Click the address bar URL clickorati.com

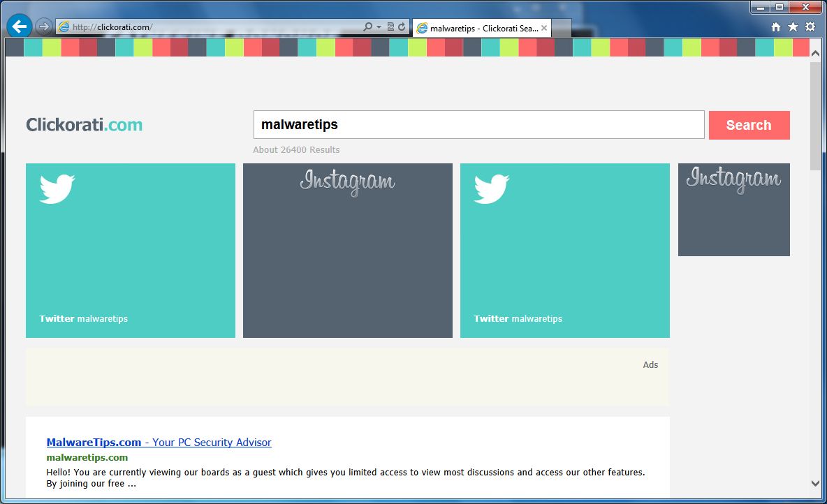click(112, 27)
